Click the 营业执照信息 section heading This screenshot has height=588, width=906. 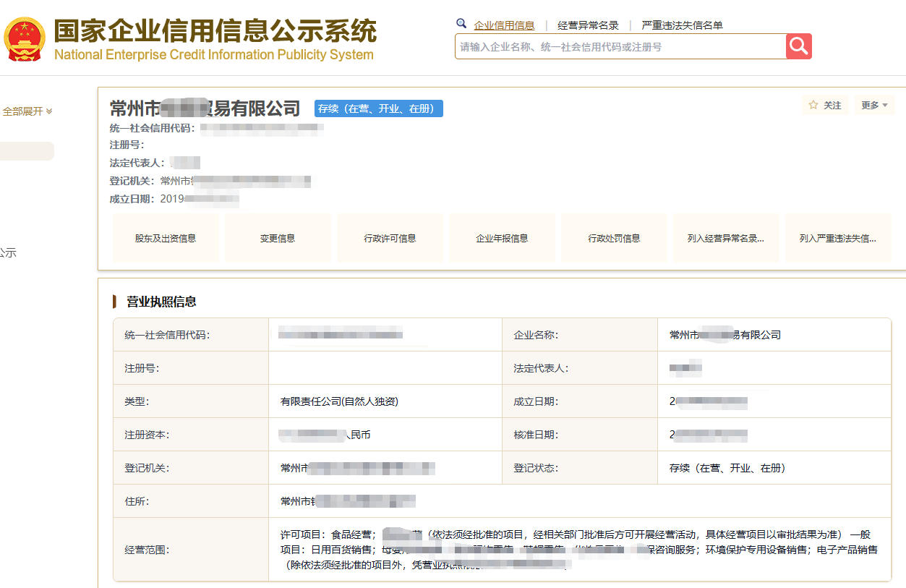click(x=161, y=302)
